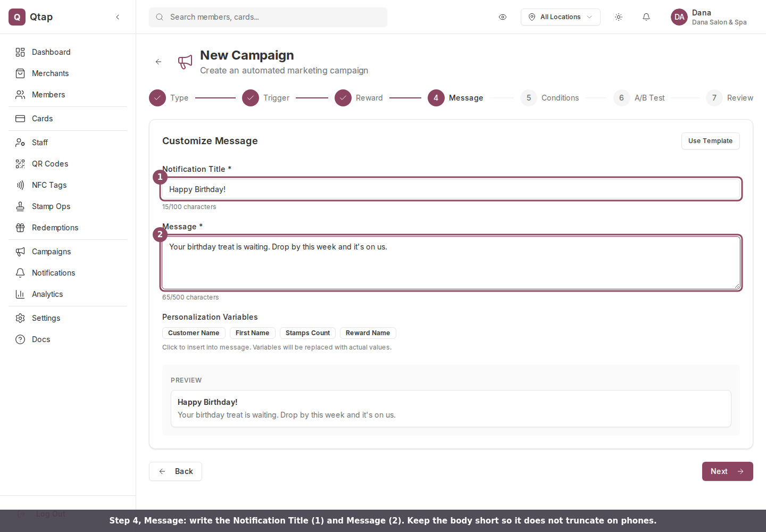The height and width of the screenshot is (532, 766).
Task: Select the Stamp Ops icon
Action: [x=20, y=206]
